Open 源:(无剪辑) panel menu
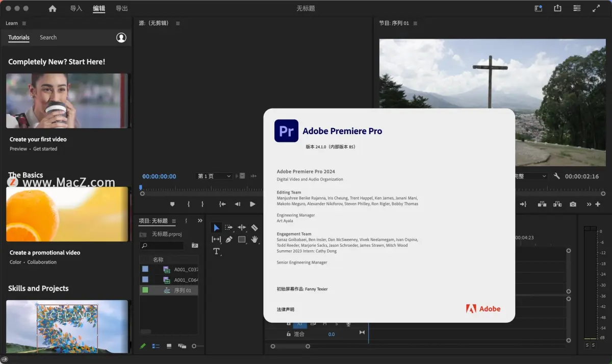 (177, 23)
